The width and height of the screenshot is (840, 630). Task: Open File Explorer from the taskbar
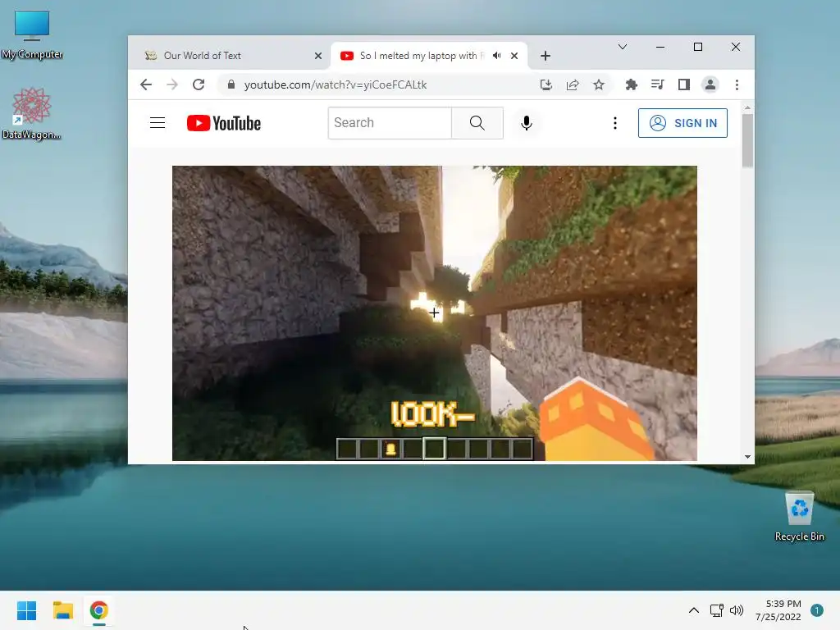[x=62, y=610]
